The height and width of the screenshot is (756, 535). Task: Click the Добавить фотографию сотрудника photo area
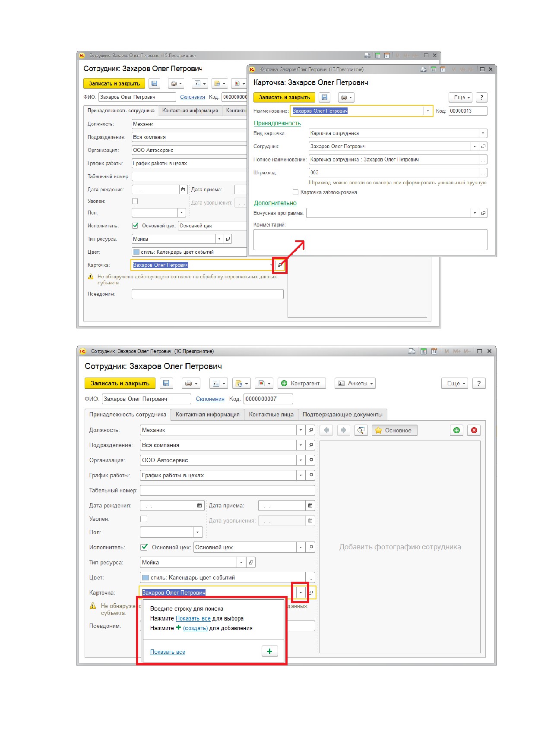coord(400,547)
